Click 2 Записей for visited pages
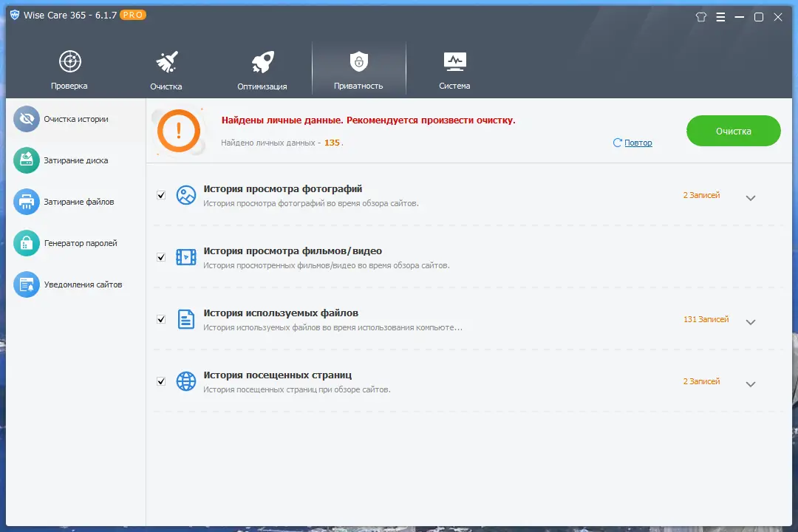 click(x=701, y=381)
